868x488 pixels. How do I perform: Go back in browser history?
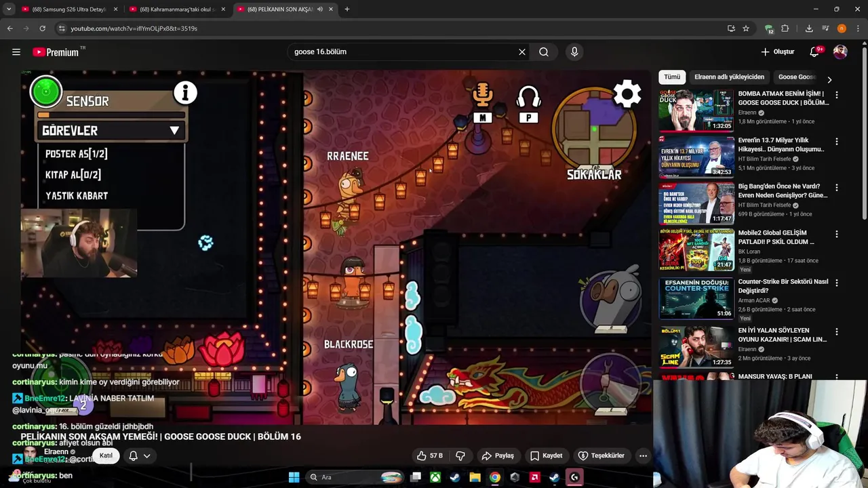(x=10, y=28)
